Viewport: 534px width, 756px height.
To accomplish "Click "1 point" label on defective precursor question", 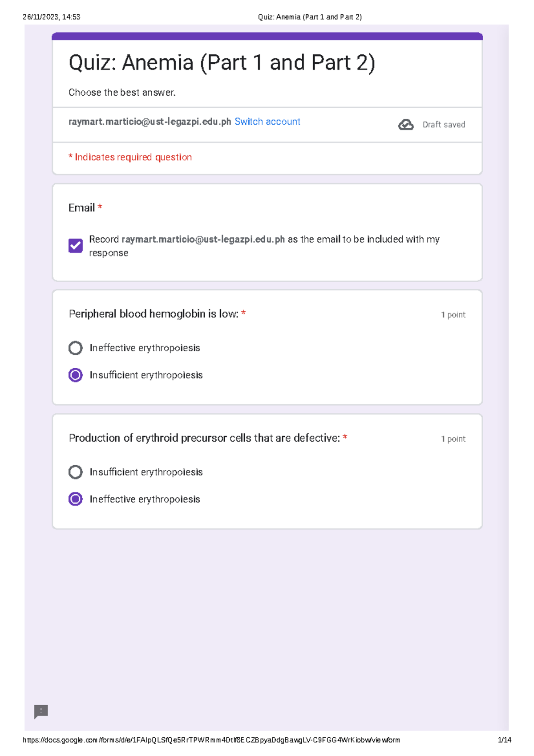I will (453, 439).
